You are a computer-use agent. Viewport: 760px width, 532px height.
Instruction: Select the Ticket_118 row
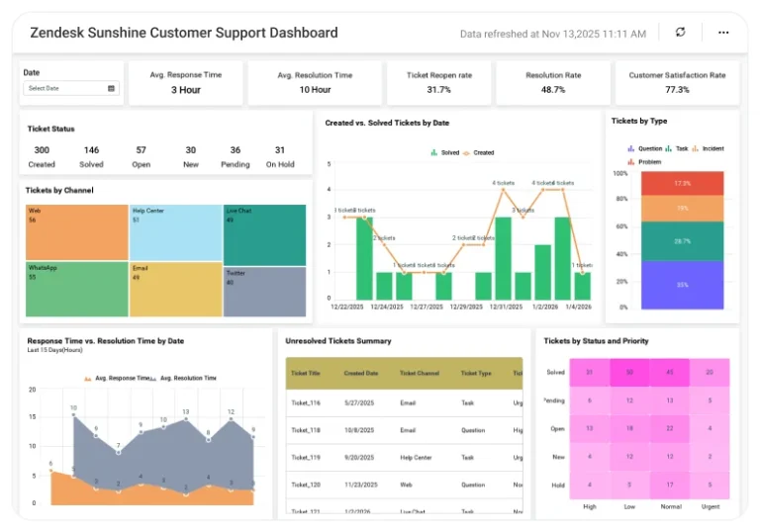pyautogui.click(x=404, y=430)
